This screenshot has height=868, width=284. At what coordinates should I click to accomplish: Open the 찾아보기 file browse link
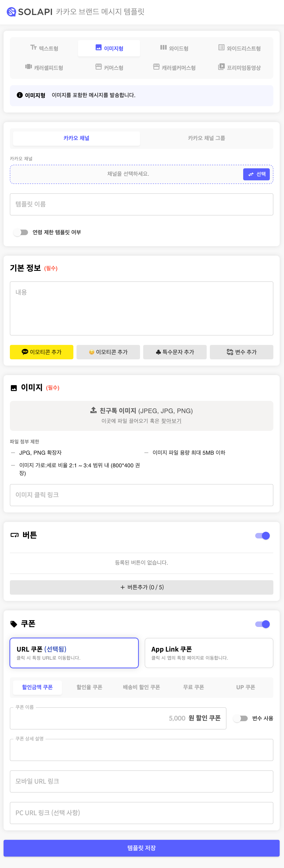coord(171,421)
